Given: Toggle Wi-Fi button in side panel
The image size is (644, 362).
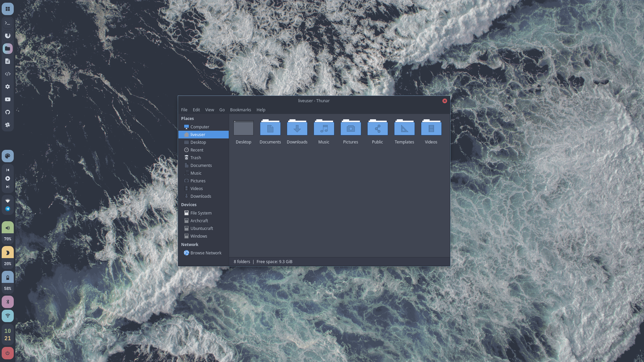Looking at the screenshot, I should tap(8, 316).
